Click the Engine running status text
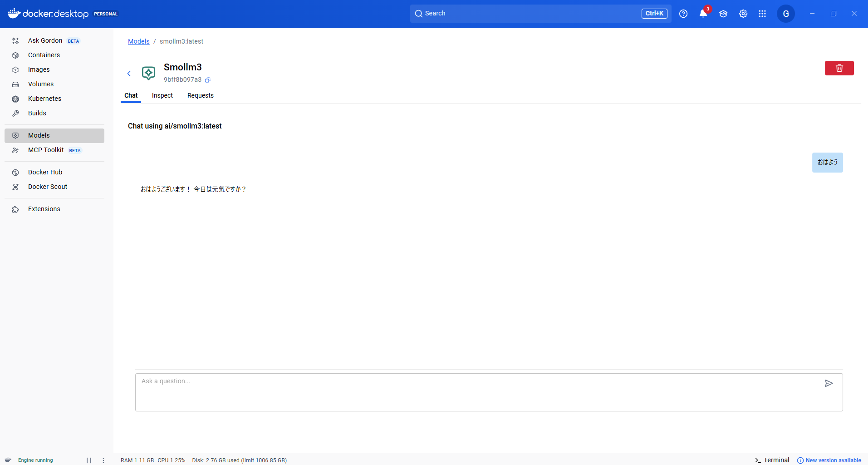The height and width of the screenshot is (465, 868). [35, 460]
